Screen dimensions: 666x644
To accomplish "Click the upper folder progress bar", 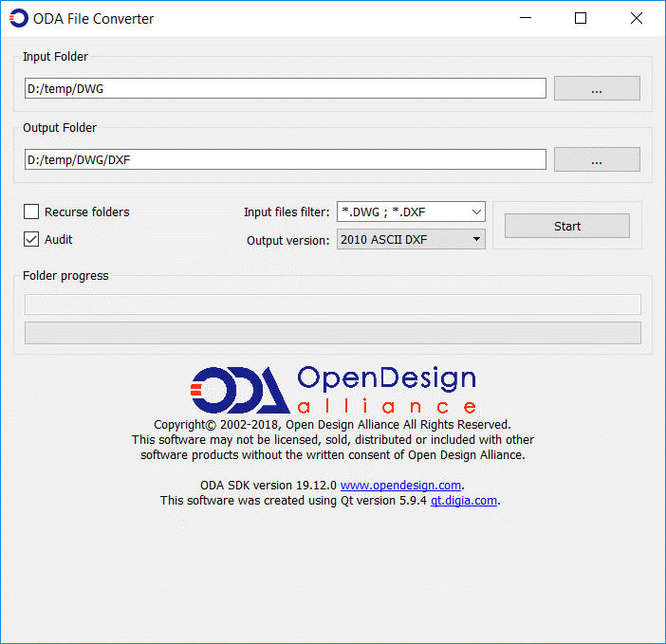I will click(x=333, y=304).
